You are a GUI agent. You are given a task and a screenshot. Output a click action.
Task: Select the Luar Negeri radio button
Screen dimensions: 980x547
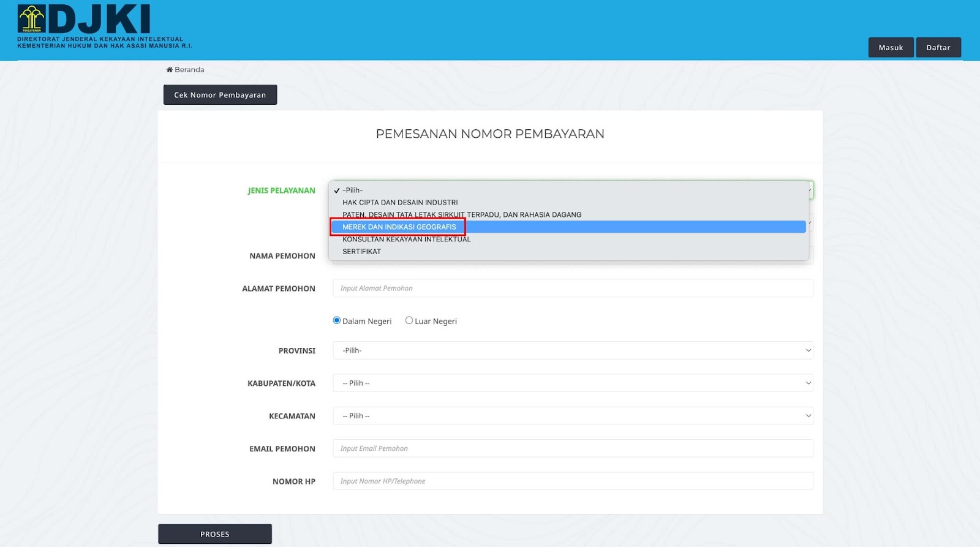409,320
